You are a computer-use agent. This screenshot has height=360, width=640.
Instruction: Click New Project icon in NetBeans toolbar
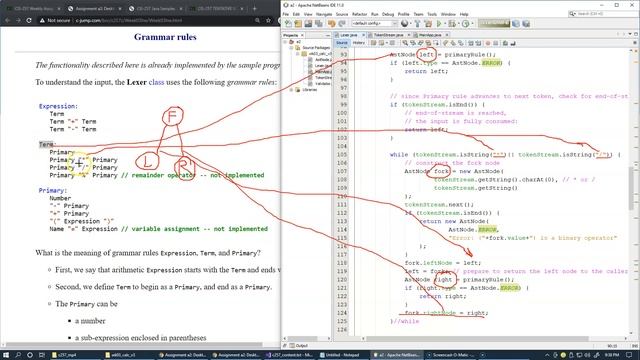click(298, 24)
